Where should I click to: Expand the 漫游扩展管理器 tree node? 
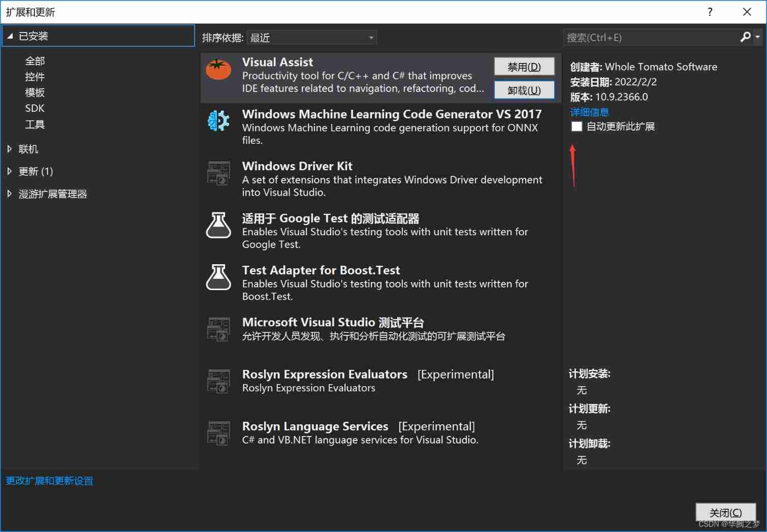pos(9,194)
